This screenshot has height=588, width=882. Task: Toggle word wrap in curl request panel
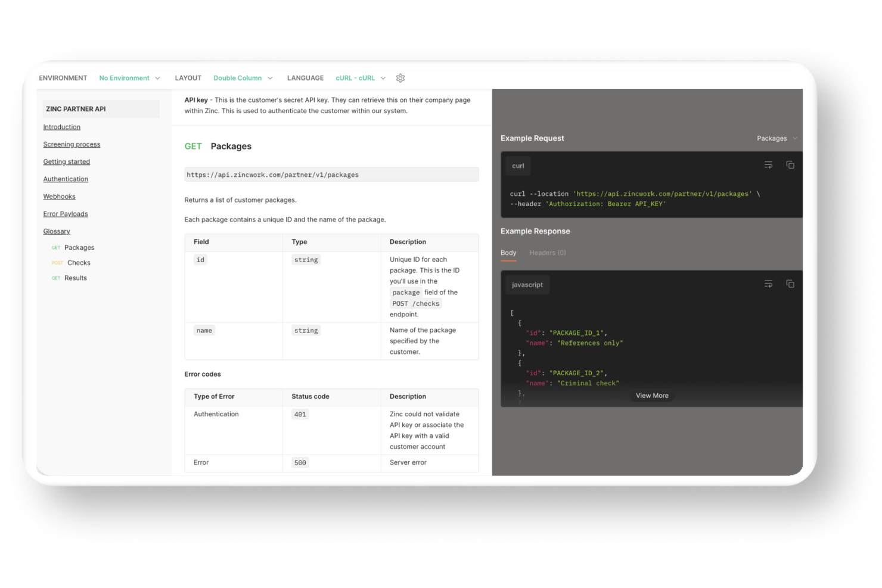pyautogui.click(x=768, y=165)
